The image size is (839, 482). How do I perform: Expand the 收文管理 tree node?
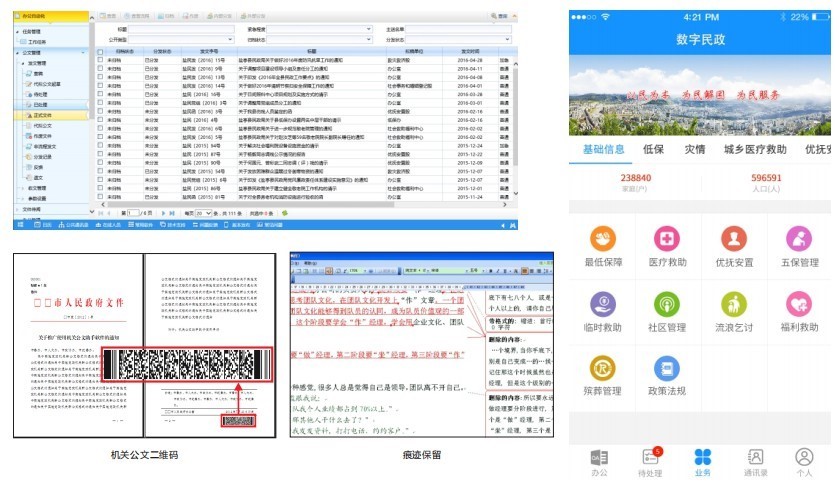point(23,188)
